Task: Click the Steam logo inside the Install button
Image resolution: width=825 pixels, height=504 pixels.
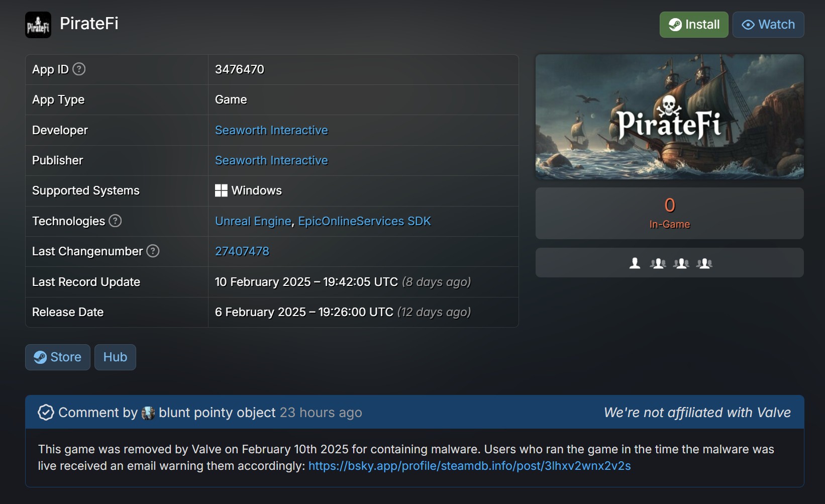Action: click(676, 24)
